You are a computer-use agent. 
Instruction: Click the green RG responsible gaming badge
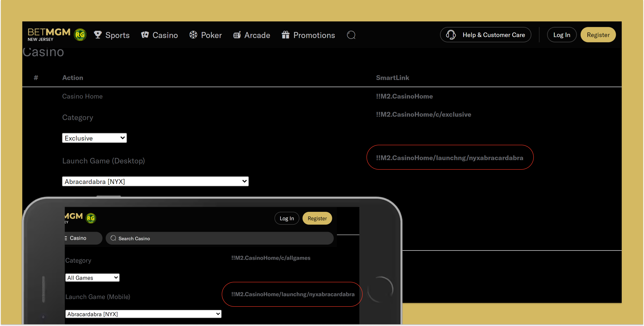80,35
